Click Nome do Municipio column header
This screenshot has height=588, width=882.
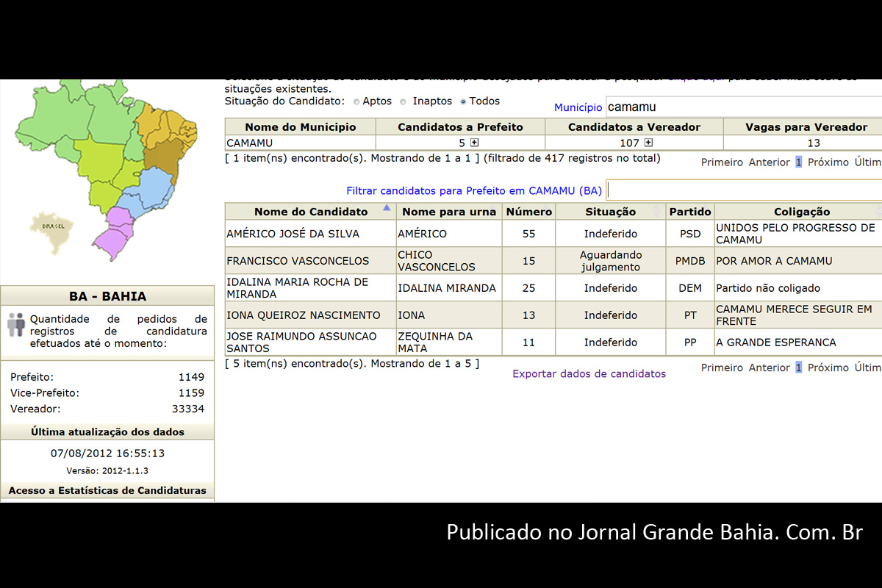300,127
